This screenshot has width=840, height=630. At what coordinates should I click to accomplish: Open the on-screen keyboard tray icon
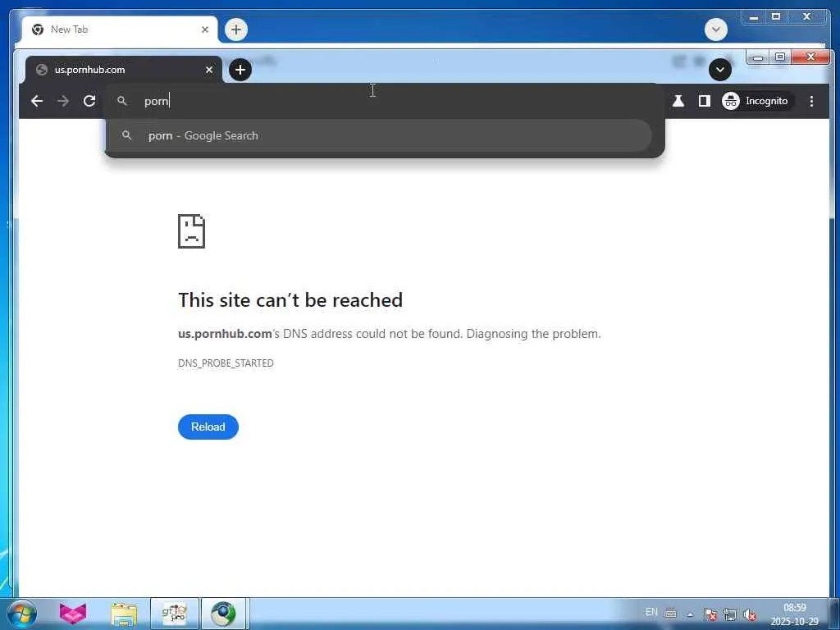[x=670, y=614]
